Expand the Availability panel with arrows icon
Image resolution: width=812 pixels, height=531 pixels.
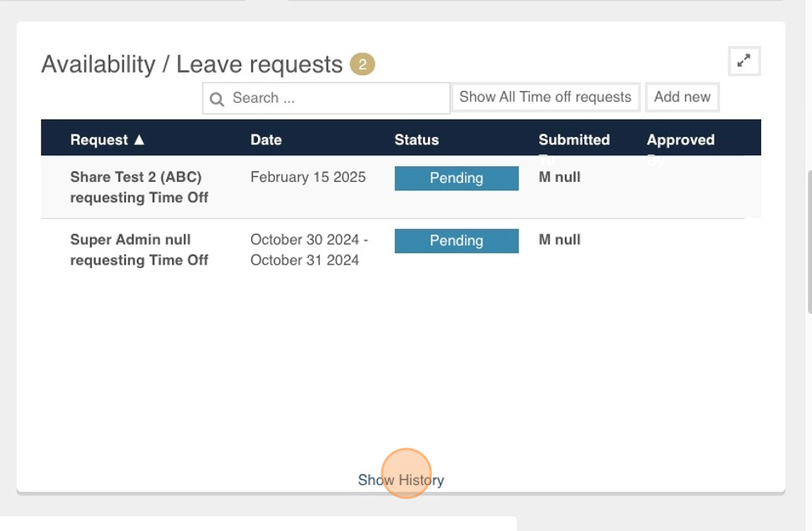tap(744, 61)
